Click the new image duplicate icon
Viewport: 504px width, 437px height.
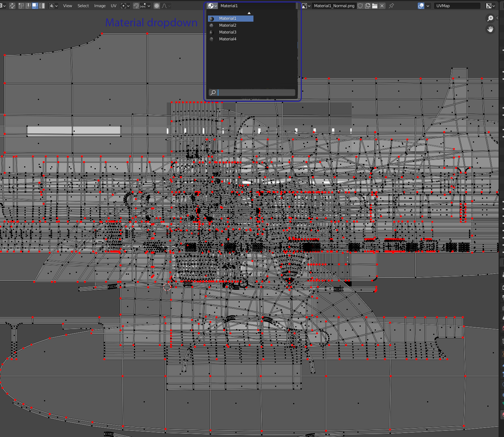click(368, 6)
